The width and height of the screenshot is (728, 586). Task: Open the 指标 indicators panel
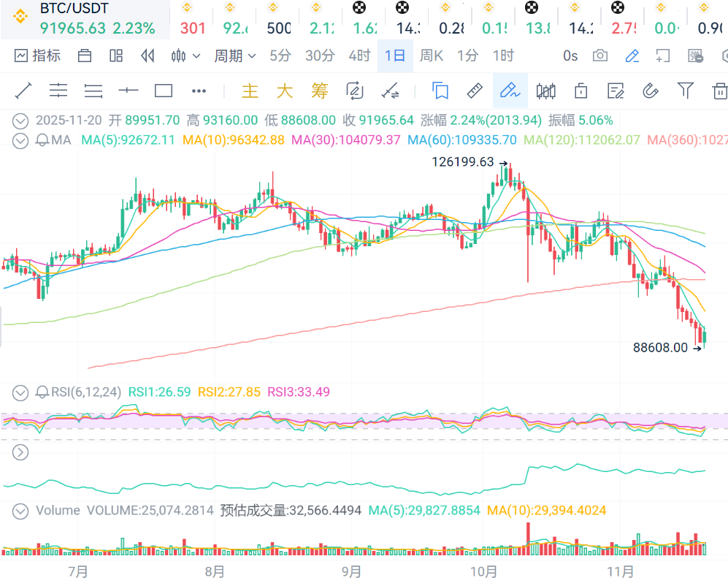pyautogui.click(x=38, y=56)
